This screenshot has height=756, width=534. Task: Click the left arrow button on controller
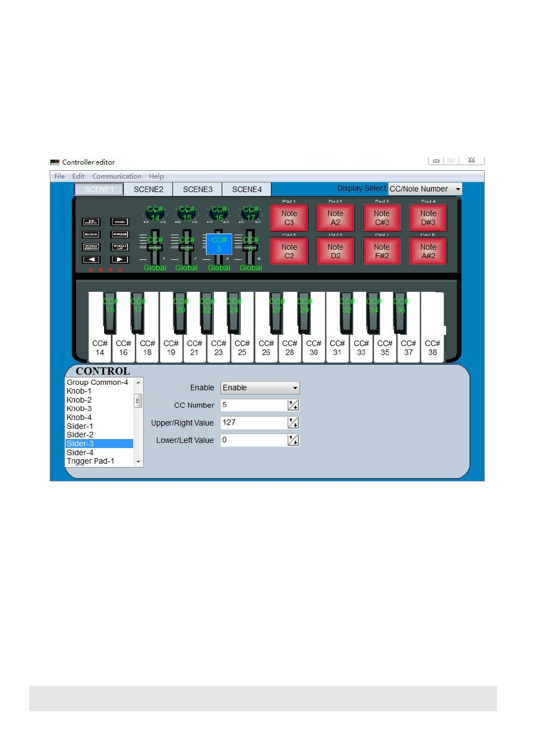pos(91,259)
